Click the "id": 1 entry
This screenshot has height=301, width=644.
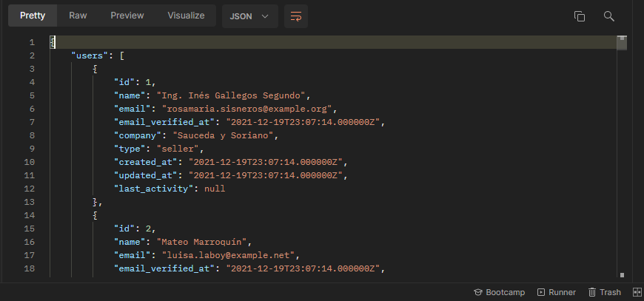tap(135, 82)
